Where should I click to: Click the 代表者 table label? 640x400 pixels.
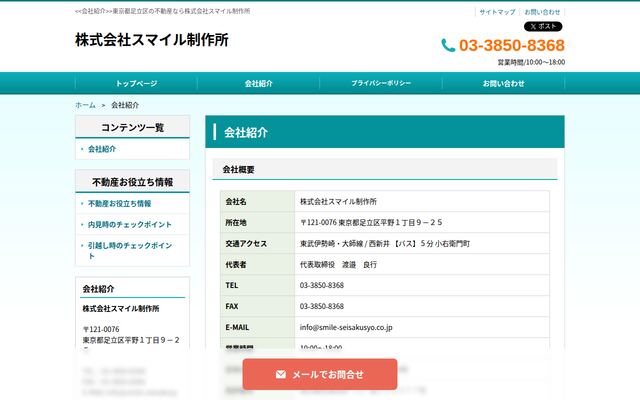coord(236,264)
